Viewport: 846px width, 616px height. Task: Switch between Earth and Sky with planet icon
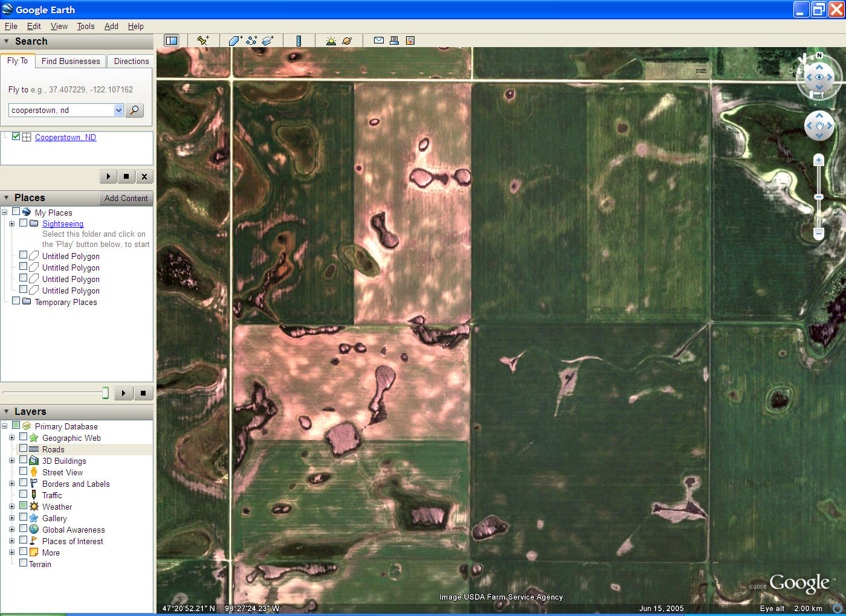click(x=347, y=40)
